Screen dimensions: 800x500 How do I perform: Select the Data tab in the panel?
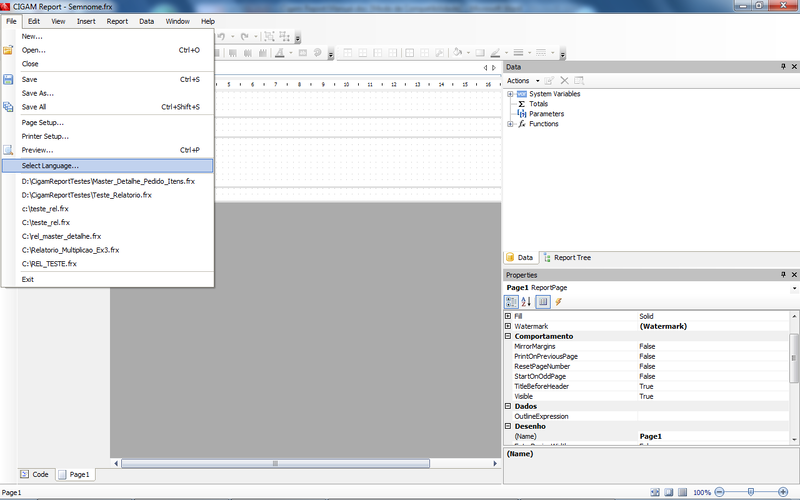pos(520,258)
